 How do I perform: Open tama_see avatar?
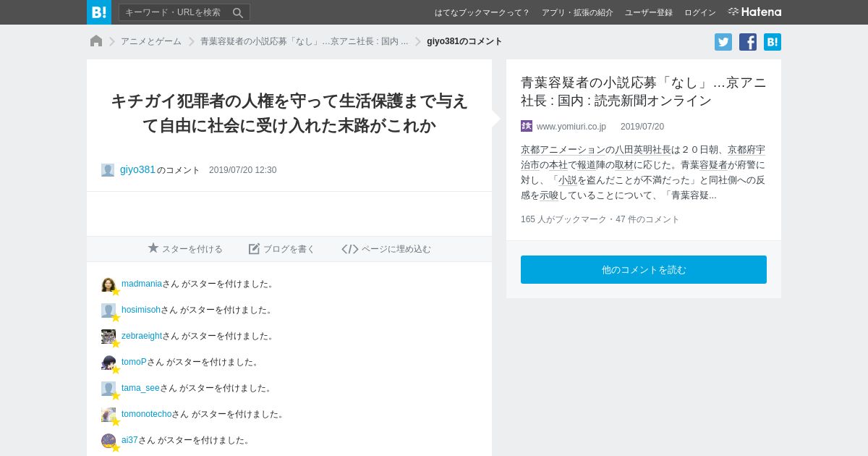[x=109, y=389]
